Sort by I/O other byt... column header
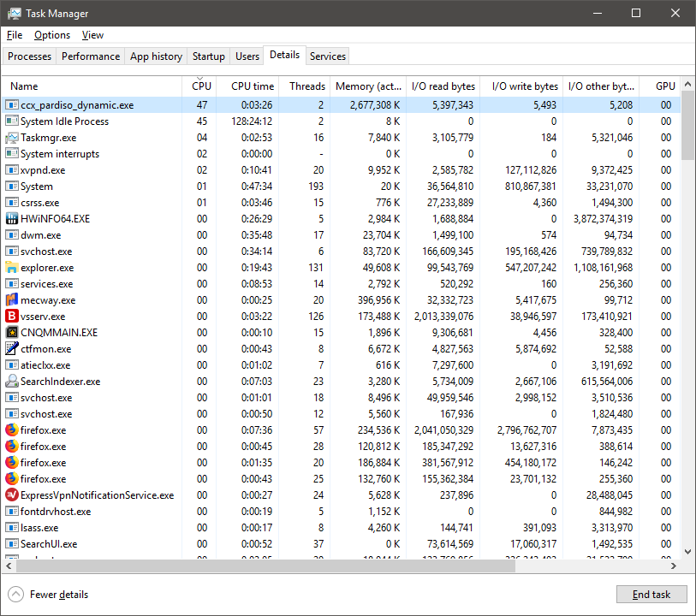696x616 pixels. tap(602, 86)
